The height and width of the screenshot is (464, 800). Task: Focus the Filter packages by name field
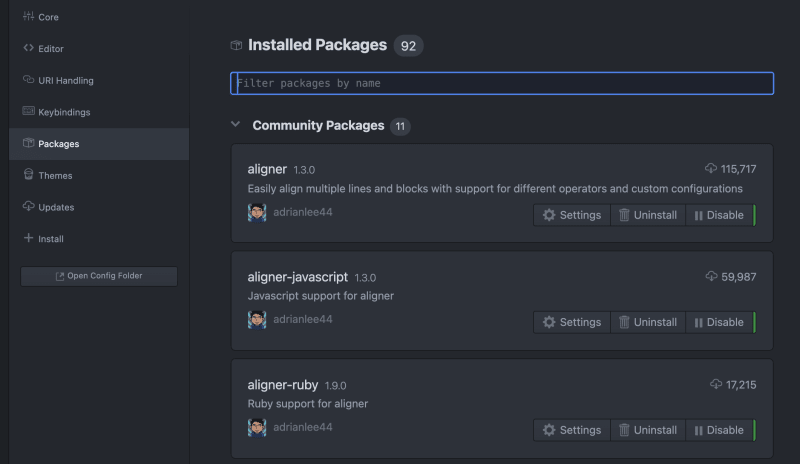coord(502,83)
